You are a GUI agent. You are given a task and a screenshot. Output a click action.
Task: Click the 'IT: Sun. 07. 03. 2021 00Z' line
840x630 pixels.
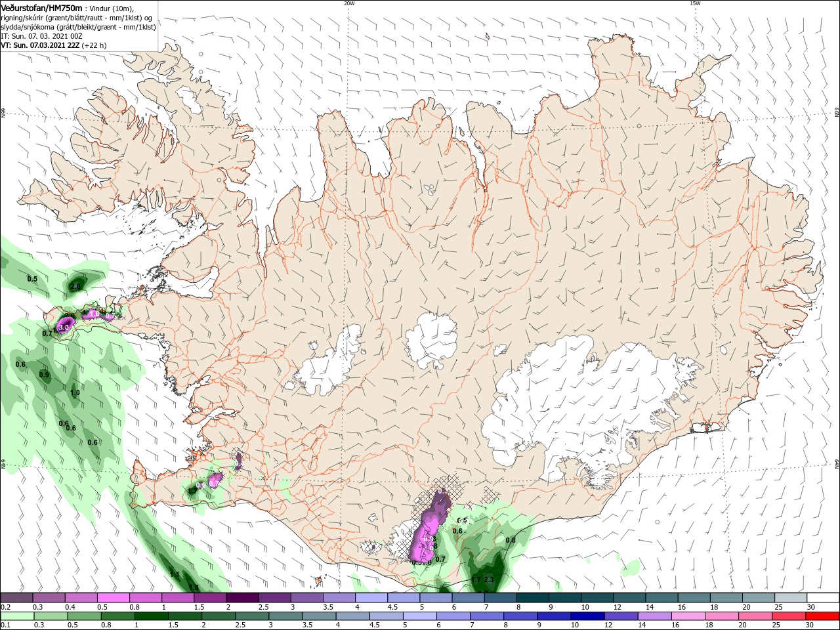point(41,36)
